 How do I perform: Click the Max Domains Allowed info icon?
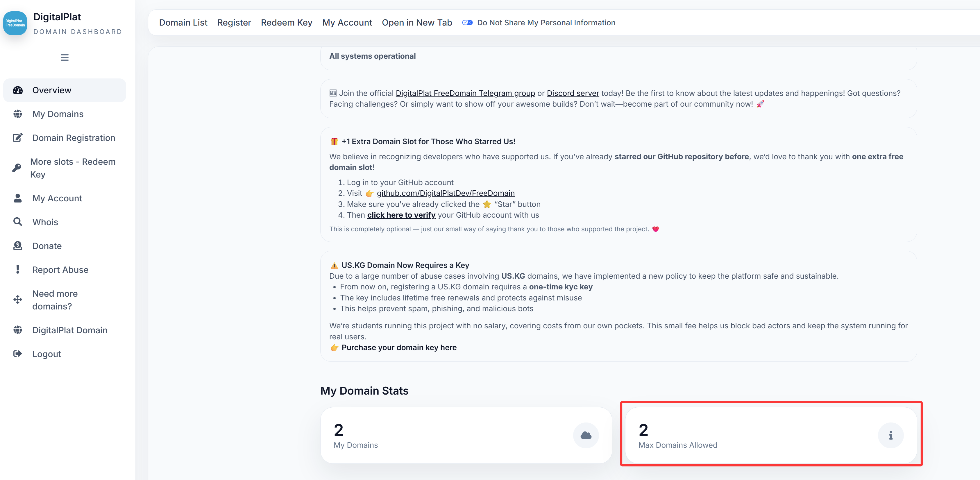890,436
